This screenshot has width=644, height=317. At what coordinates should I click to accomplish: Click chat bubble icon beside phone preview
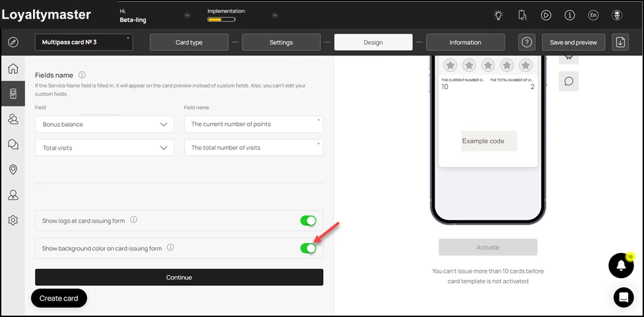click(x=569, y=81)
